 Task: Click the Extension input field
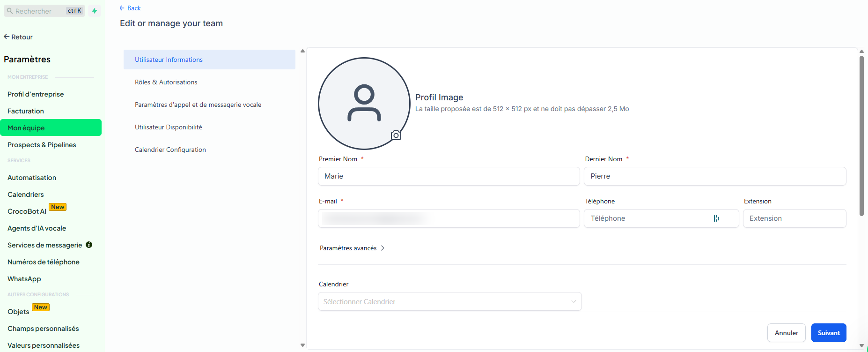(x=794, y=218)
